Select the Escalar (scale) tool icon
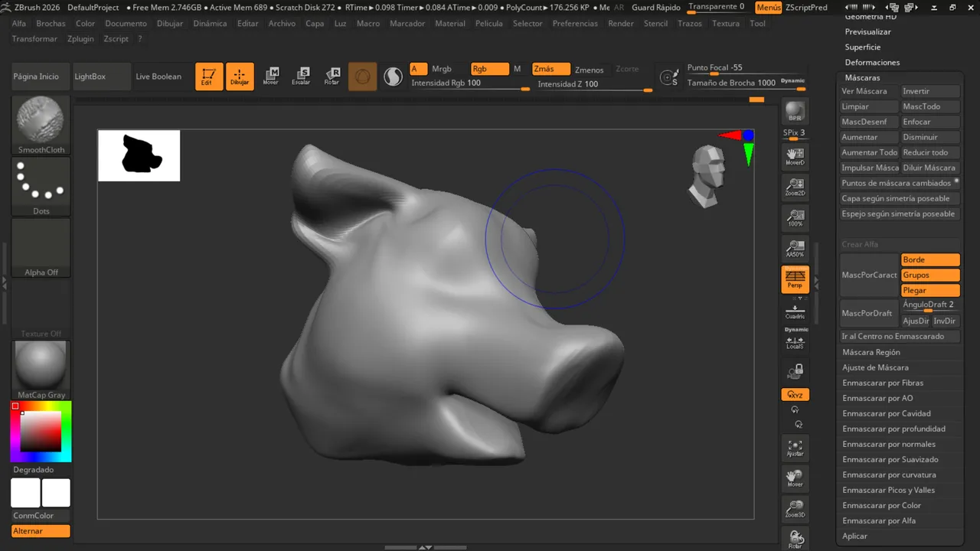Image resolution: width=980 pixels, height=551 pixels. pyautogui.click(x=301, y=77)
